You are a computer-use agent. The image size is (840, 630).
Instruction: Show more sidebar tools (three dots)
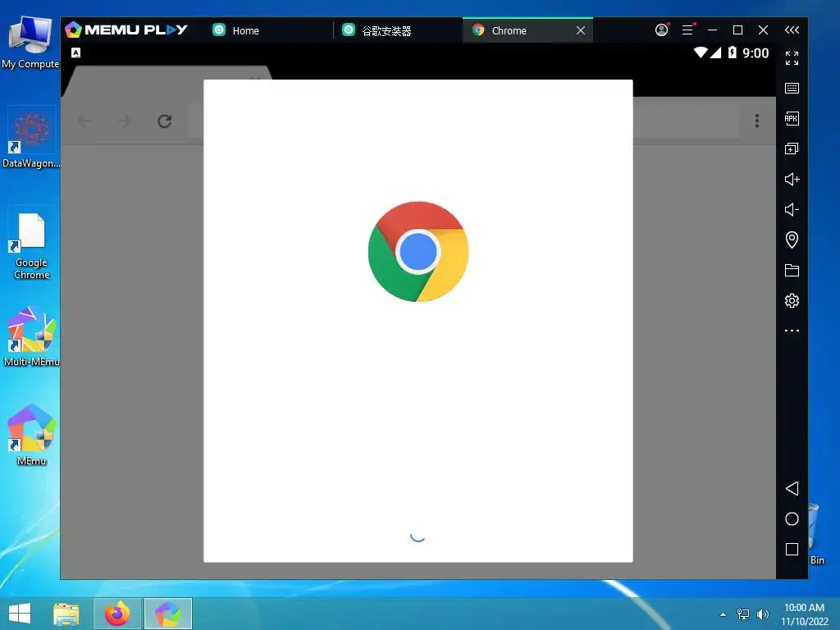[x=792, y=331]
